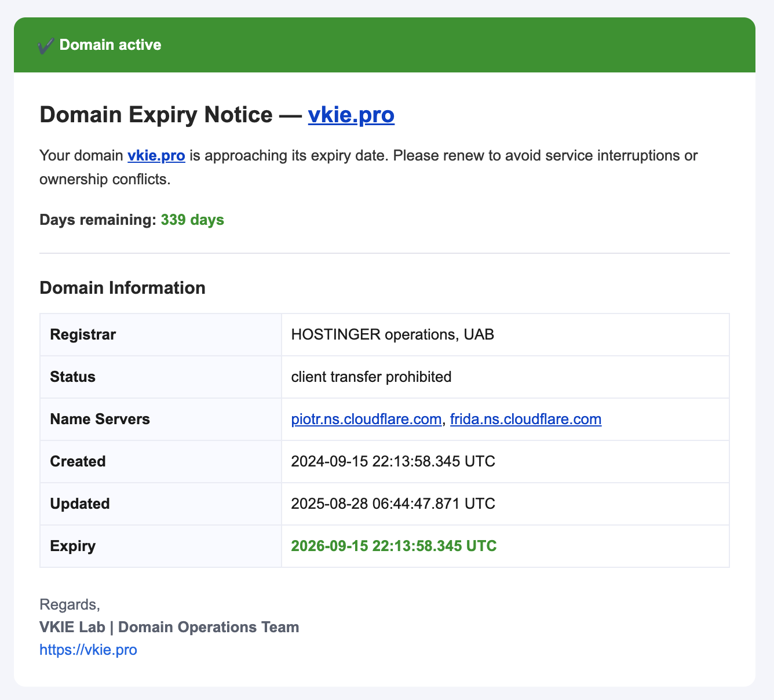The width and height of the screenshot is (774, 700).
Task: Select the "Domain Information" section heading
Action: [122, 288]
